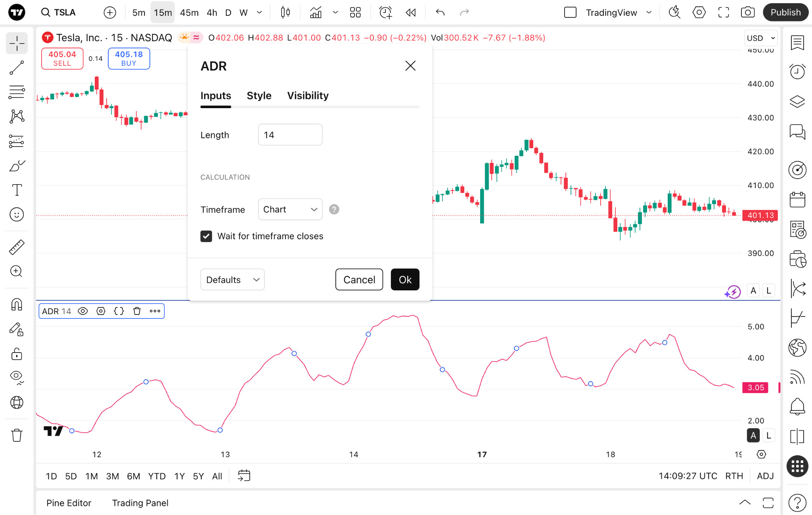The image size is (812, 515).
Task: Expand the Defaults dropdown
Action: pos(232,280)
